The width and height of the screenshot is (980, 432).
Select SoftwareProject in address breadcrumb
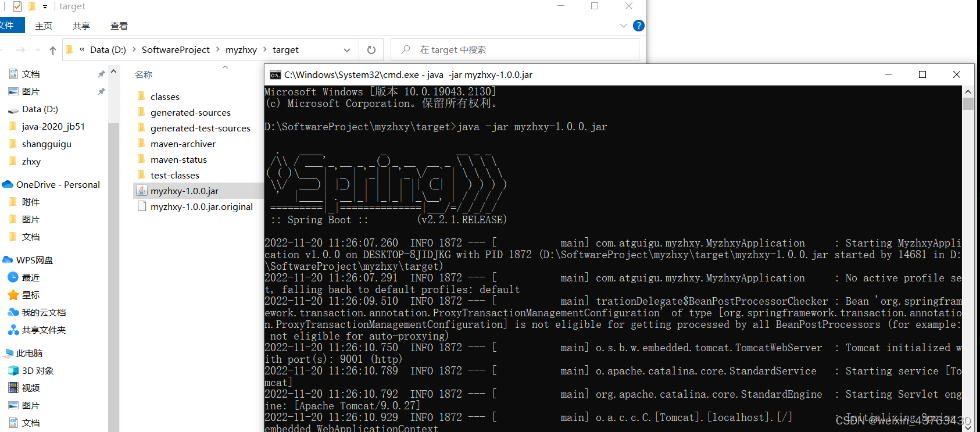click(176, 50)
